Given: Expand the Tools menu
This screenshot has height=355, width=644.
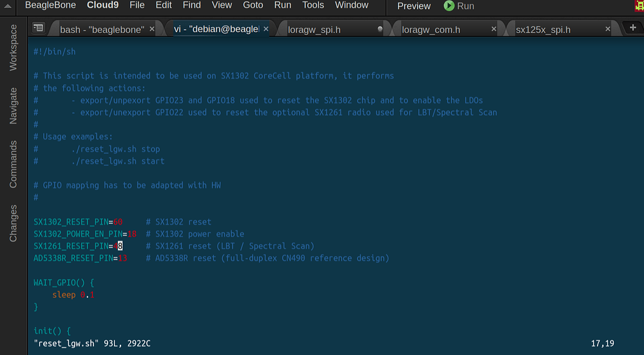Looking at the screenshot, I should (313, 5).
